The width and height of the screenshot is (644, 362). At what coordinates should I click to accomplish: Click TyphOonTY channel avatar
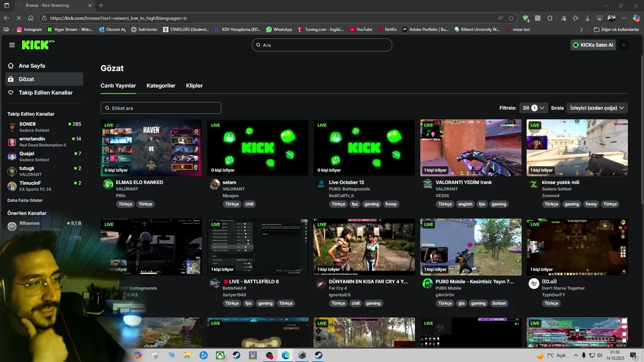click(534, 284)
